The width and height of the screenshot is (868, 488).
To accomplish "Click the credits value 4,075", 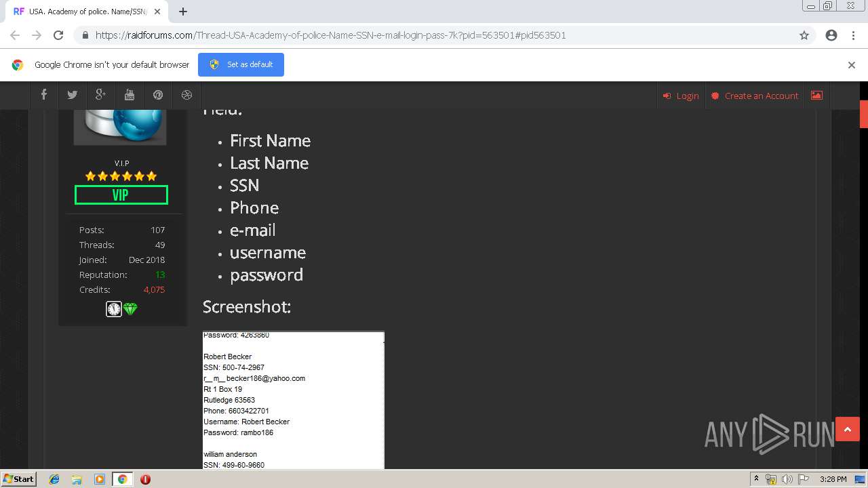I will (154, 289).
